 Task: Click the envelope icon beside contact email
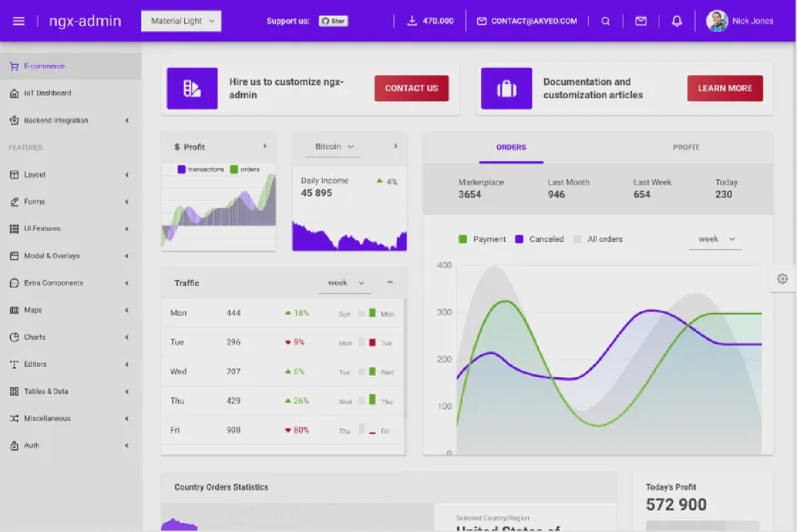pyautogui.click(x=482, y=21)
